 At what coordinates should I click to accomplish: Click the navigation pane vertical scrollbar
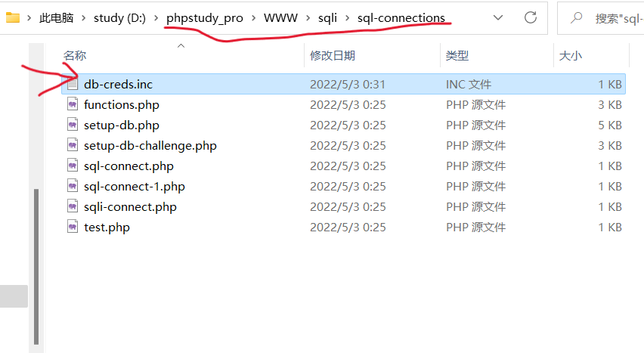pyautogui.click(x=36, y=266)
